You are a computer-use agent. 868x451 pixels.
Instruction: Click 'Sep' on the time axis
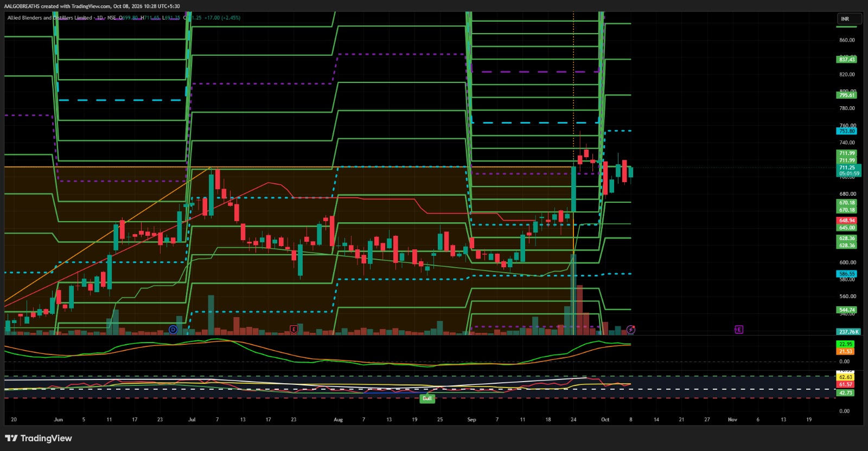(x=471, y=420)
